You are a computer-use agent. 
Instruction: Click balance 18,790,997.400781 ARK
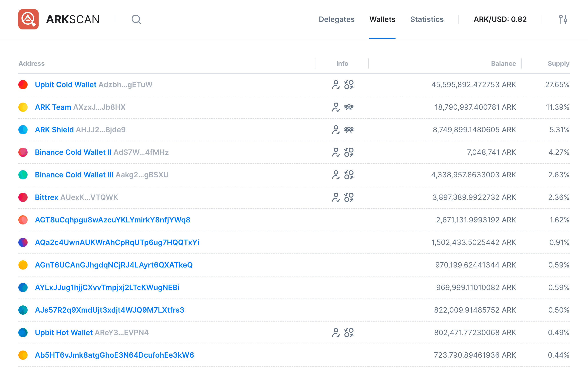tap(475, 107)
